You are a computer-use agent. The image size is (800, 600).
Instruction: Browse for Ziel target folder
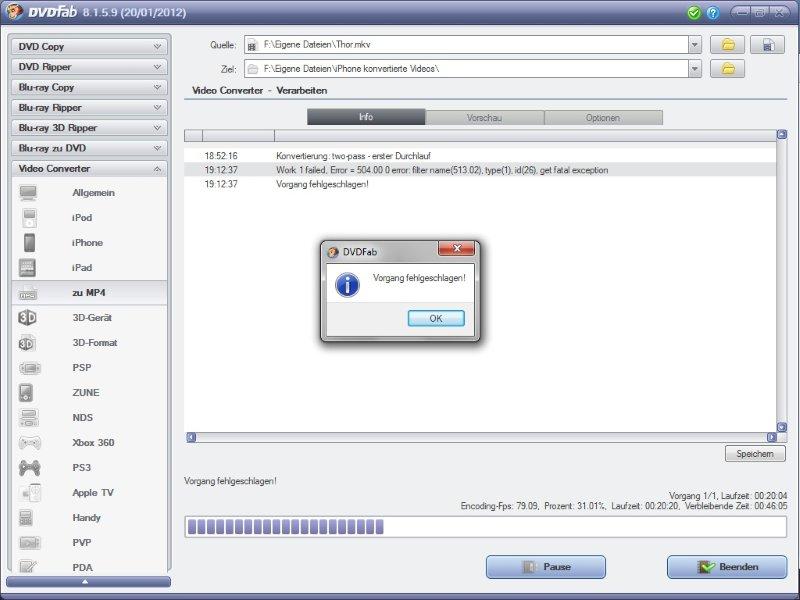[728, 68]
